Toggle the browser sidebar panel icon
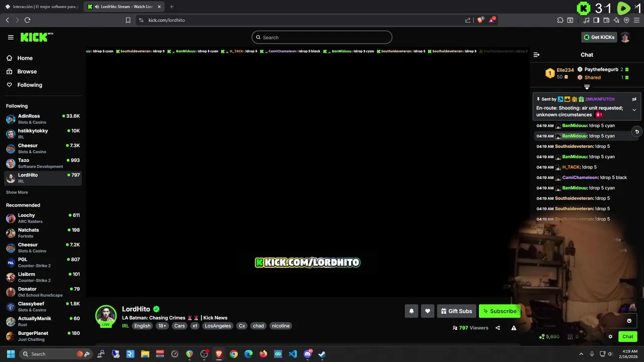This screenshot has height=362, width=644. pos(596,20)
